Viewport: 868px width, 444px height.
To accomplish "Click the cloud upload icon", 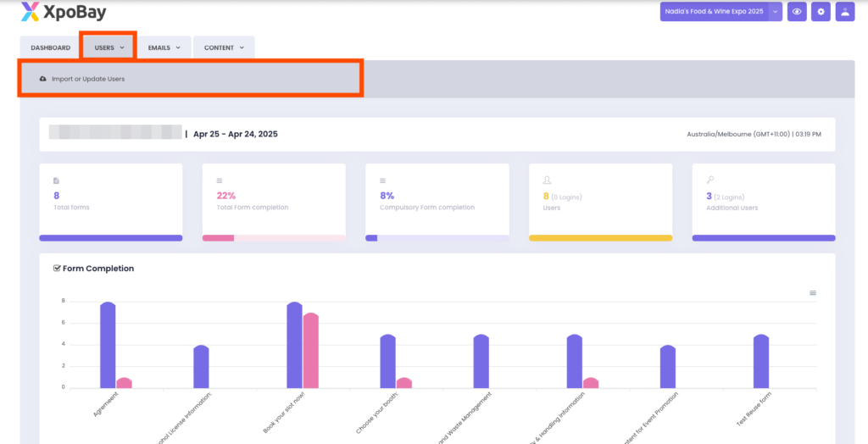I will point(43,79).
